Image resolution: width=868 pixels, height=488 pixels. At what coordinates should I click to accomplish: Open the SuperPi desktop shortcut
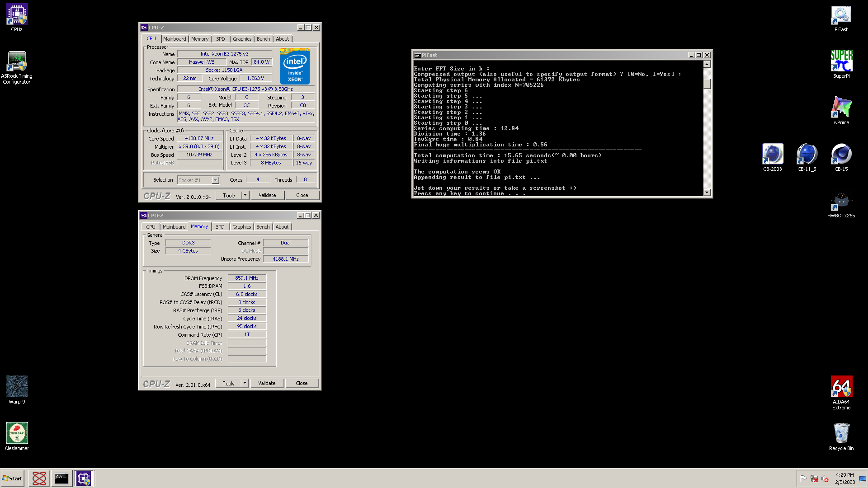pyautogui.click(x=841, y=64)
